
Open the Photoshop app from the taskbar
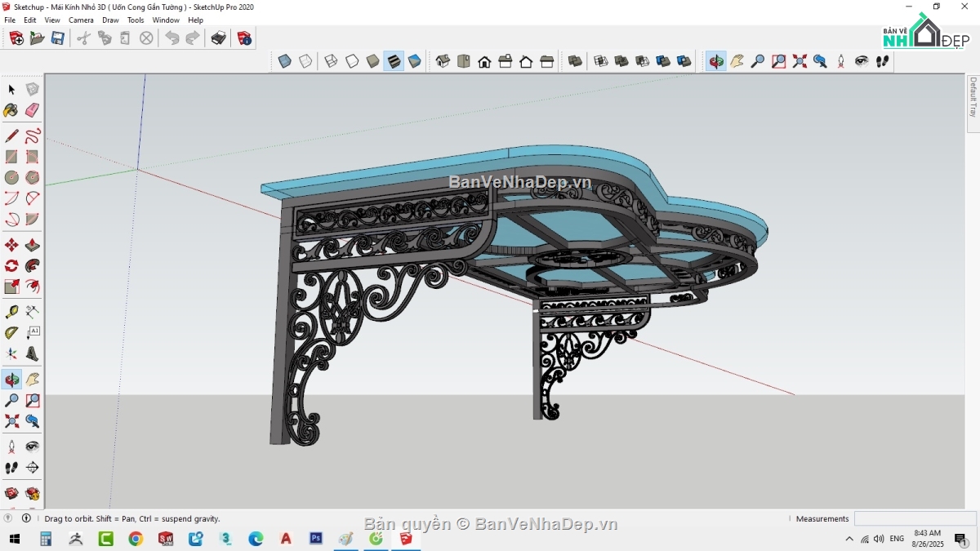pyautogui.click(x=315, y=539)
